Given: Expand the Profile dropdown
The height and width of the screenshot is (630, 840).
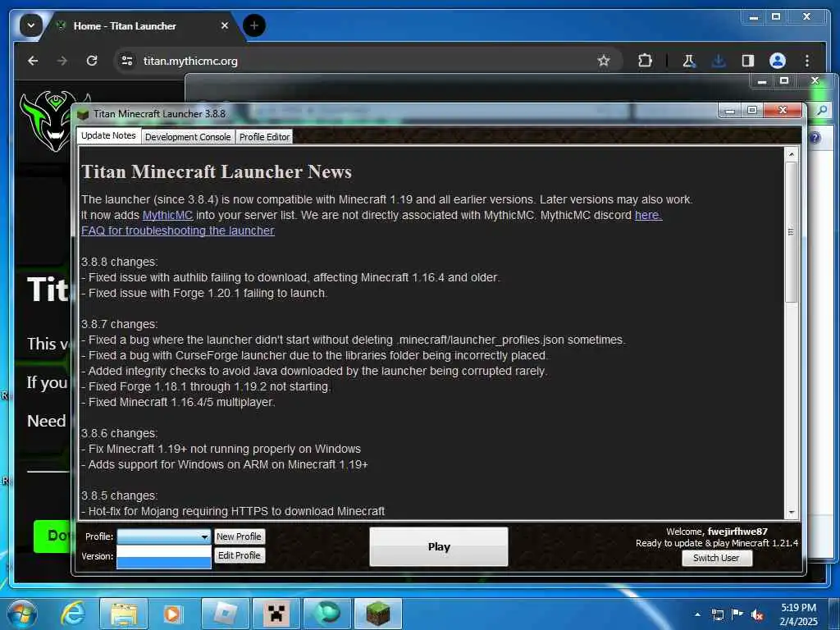Looking at the screenshot, I should 163,536.
